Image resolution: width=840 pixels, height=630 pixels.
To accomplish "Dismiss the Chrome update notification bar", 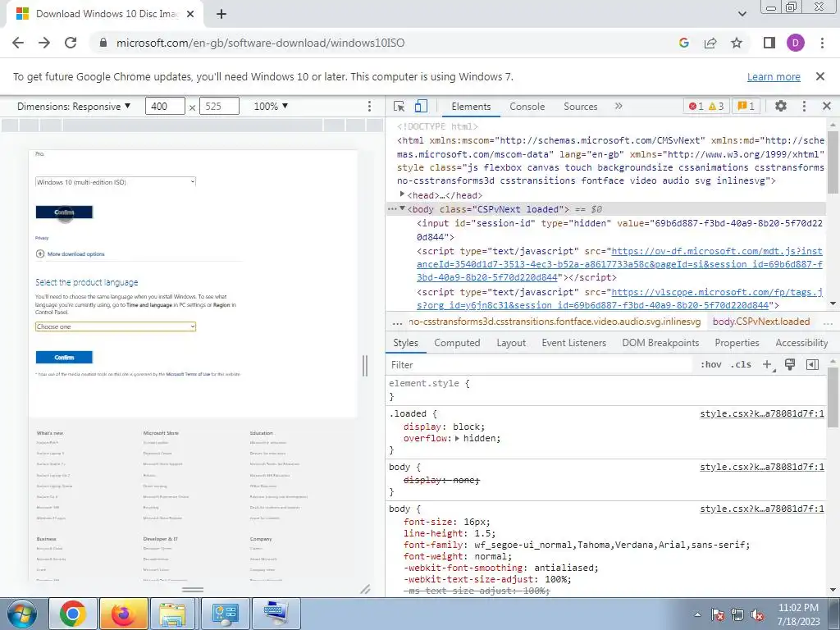I will click(x=820, y=76).
